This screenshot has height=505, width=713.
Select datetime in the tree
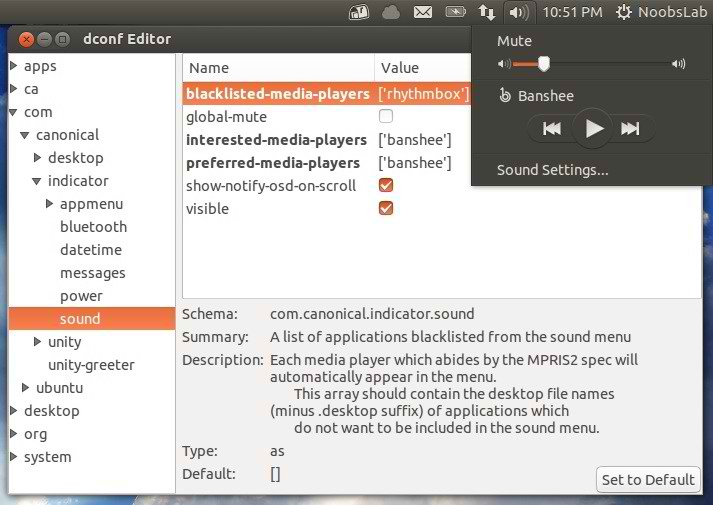pyautogui.click(x=91, y=250)
